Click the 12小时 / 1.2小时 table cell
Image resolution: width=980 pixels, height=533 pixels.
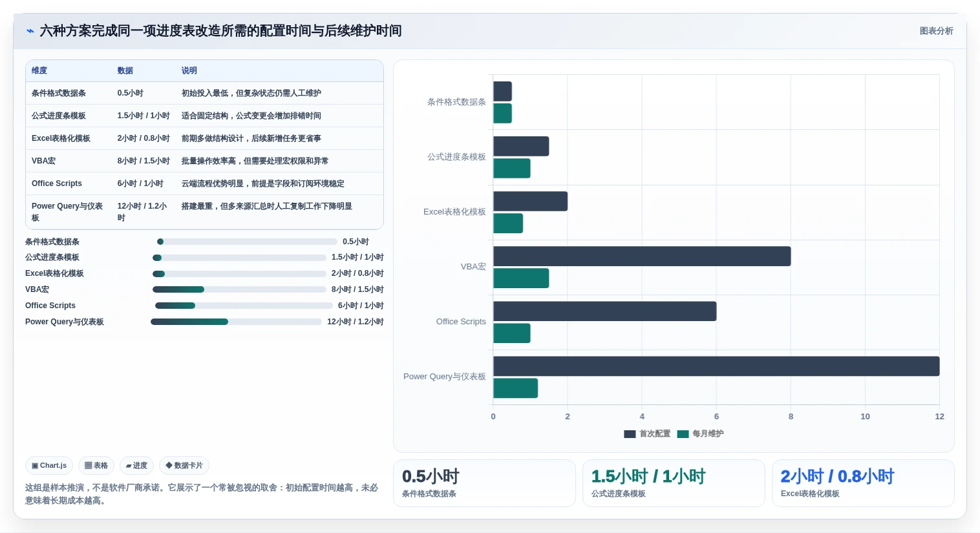tap(144, 212)
